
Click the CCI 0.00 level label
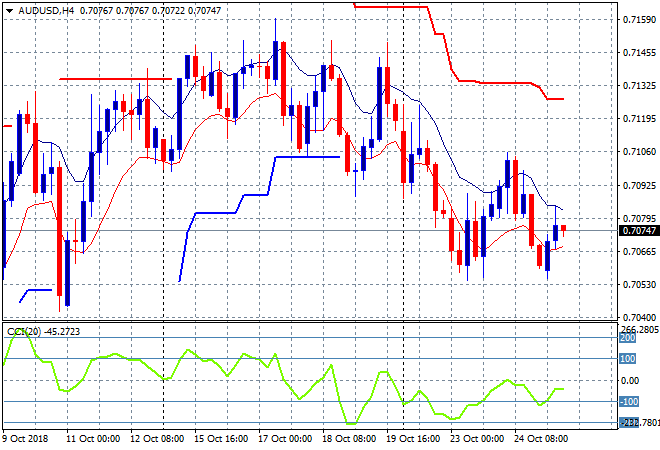coord(630,381)
